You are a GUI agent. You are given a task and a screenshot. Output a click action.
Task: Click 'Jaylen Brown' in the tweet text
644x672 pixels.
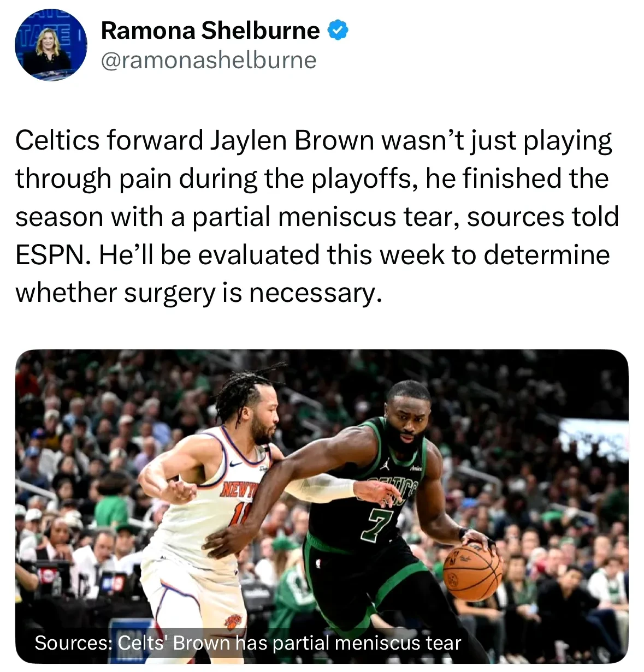point(292,140)
